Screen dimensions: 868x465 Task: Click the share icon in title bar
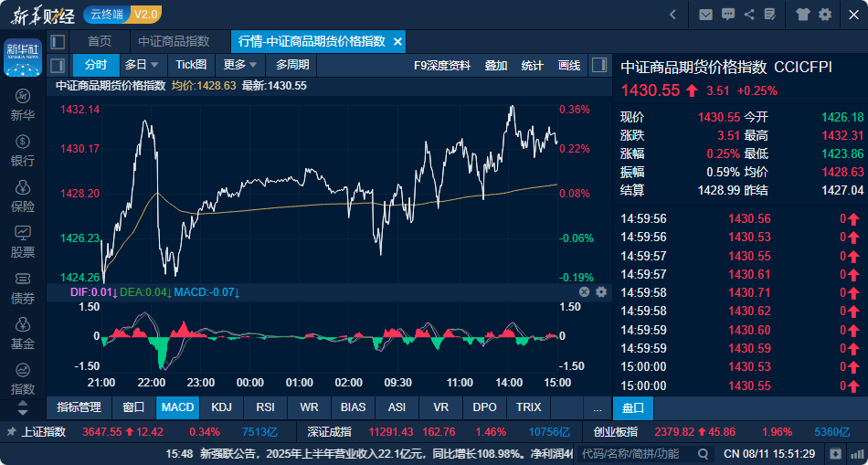click(749, 15)
